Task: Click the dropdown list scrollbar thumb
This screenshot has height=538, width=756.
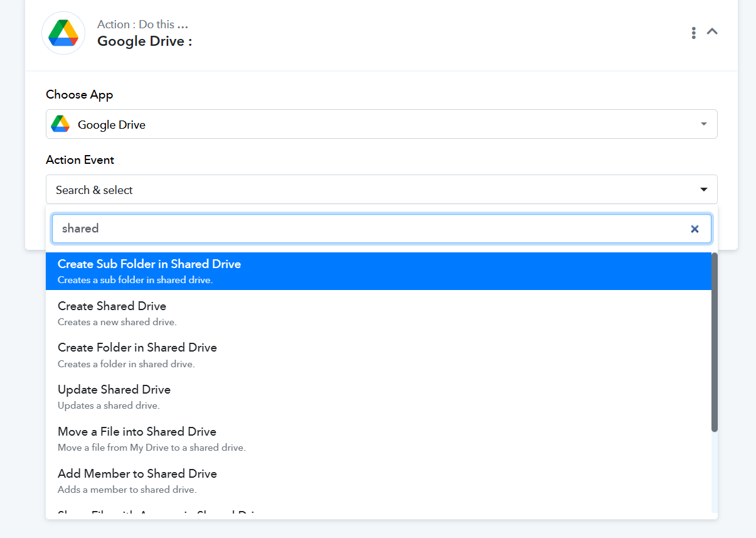Action: (715, 342)
